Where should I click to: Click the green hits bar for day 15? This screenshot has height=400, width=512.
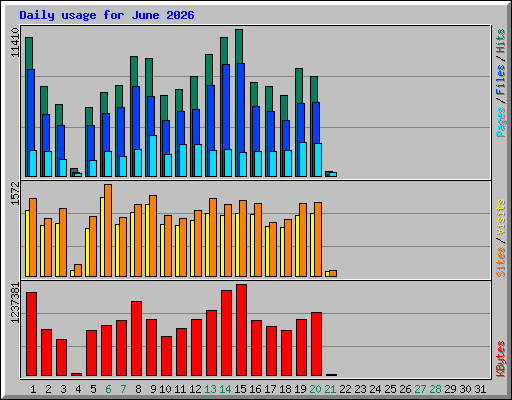tap(239, 46)
